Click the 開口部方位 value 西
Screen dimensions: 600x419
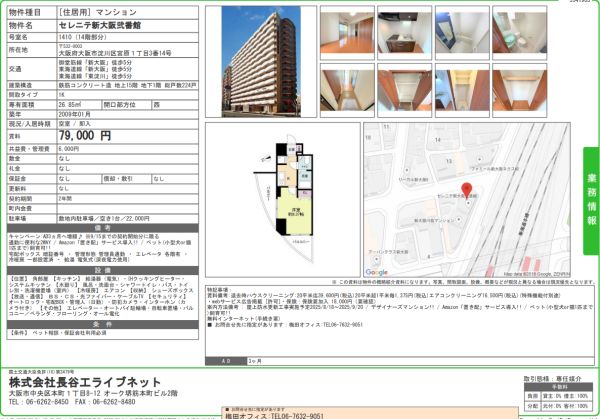(x=156, y=104)
